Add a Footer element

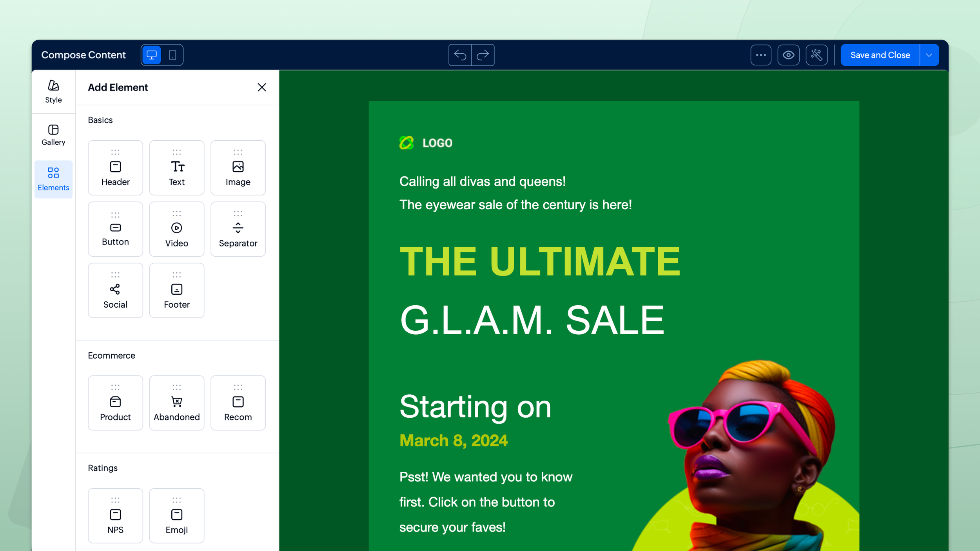click(177, 290)
